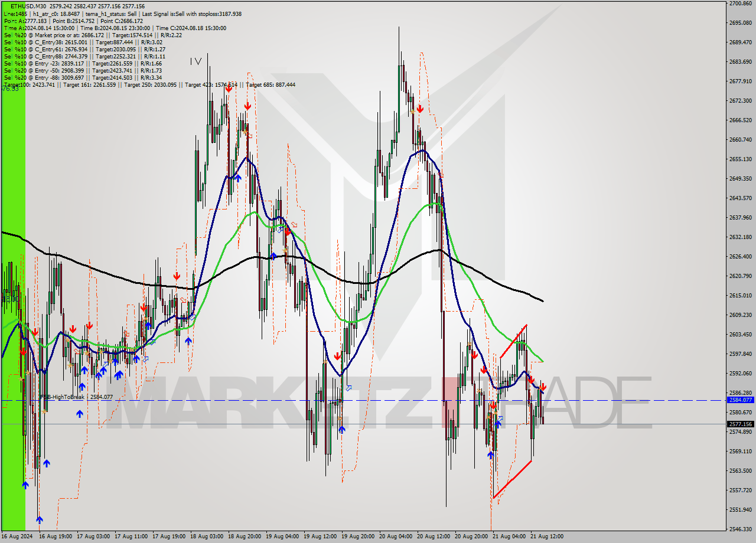Click the '17 Aug 11:00' time axis label

131,537
